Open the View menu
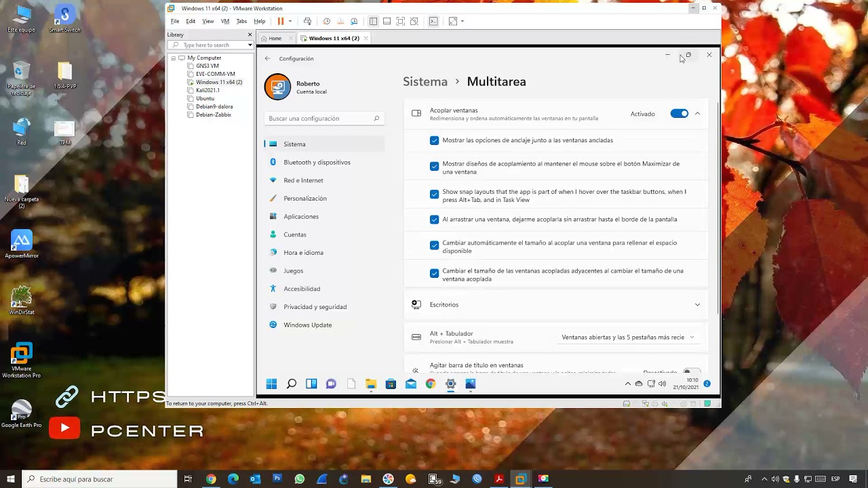The width and height of the screenshot is (868, 488). (x=208, y=21)
